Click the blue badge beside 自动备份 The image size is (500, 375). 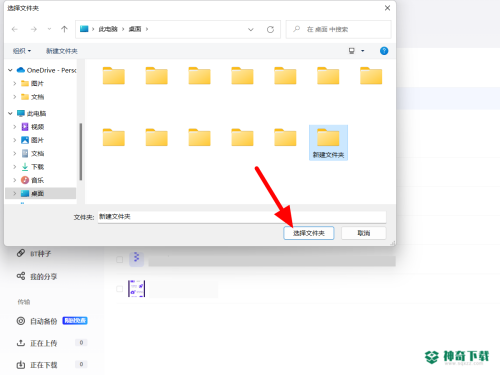pyautogui.click(x=75, y=321)
